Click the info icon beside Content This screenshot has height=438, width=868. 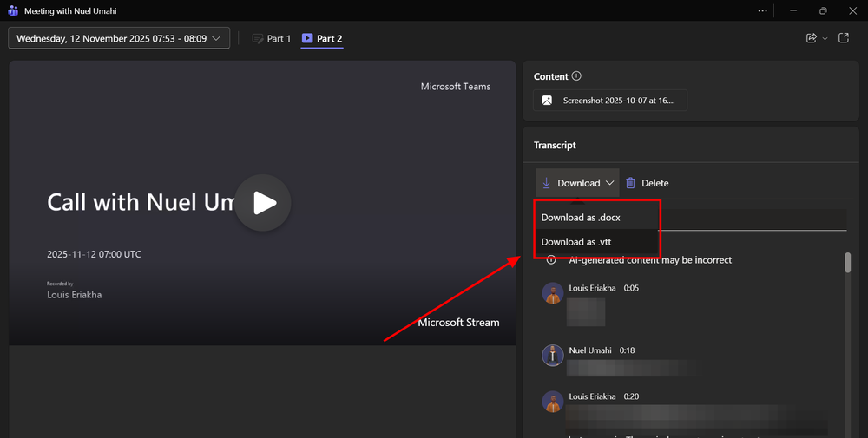click(576, 76)
